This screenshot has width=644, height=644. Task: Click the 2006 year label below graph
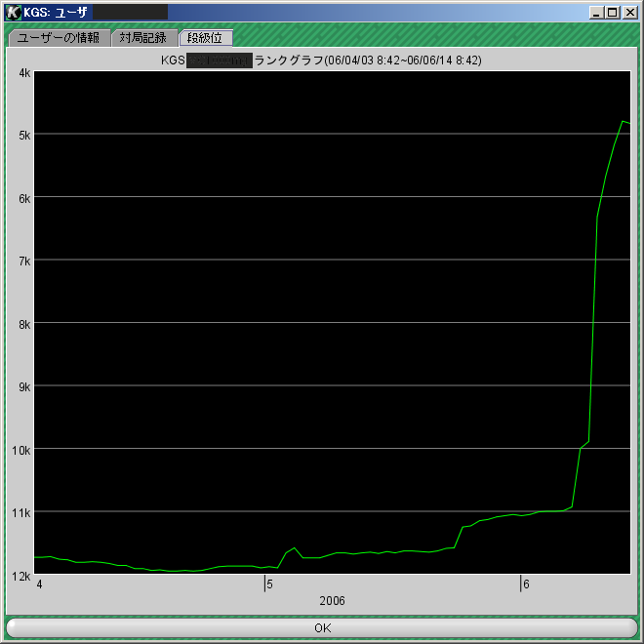point(332,601)
